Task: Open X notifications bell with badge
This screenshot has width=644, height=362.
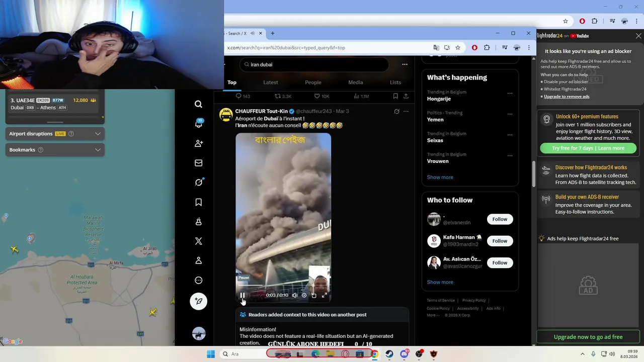Action: point(198,124)
